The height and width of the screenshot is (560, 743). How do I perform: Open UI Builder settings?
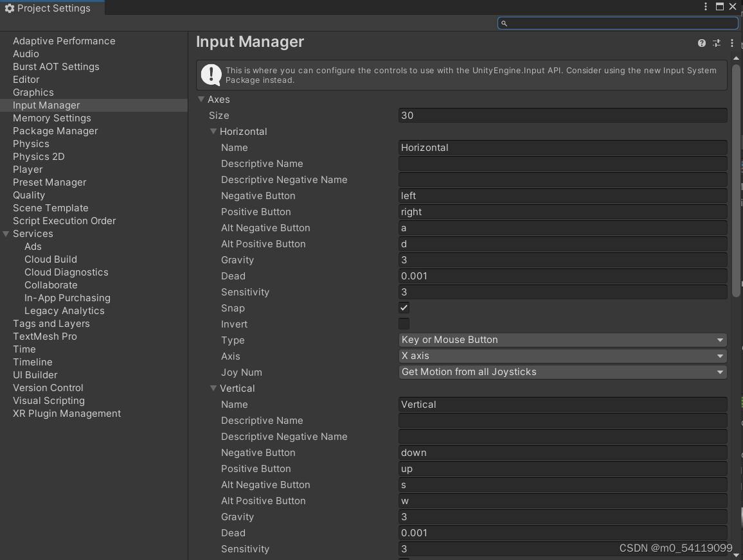[x=35, y=375]
